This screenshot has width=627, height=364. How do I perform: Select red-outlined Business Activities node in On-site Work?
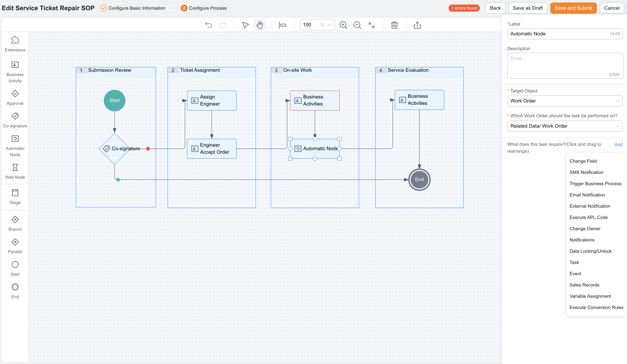[x=315, y=100]
